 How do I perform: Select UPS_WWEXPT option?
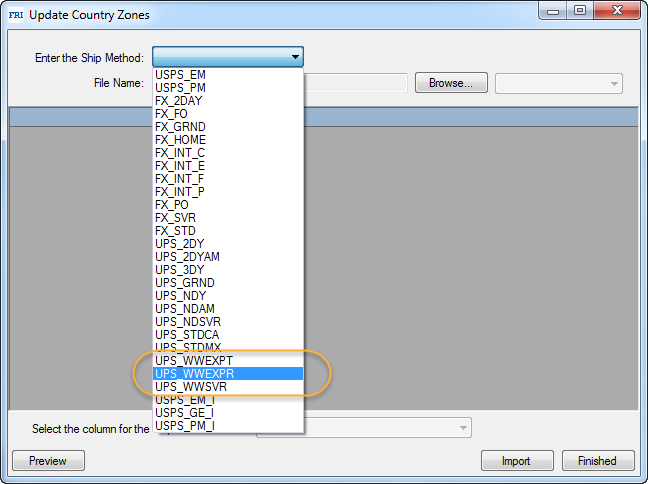[194, 360]
